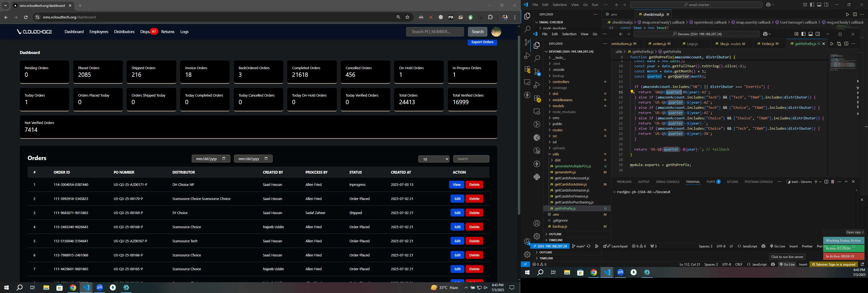Toggle secondary sidebar in email-checker window
The height and width of the screenshot is (293, 868).
click(x=826, y=5)
